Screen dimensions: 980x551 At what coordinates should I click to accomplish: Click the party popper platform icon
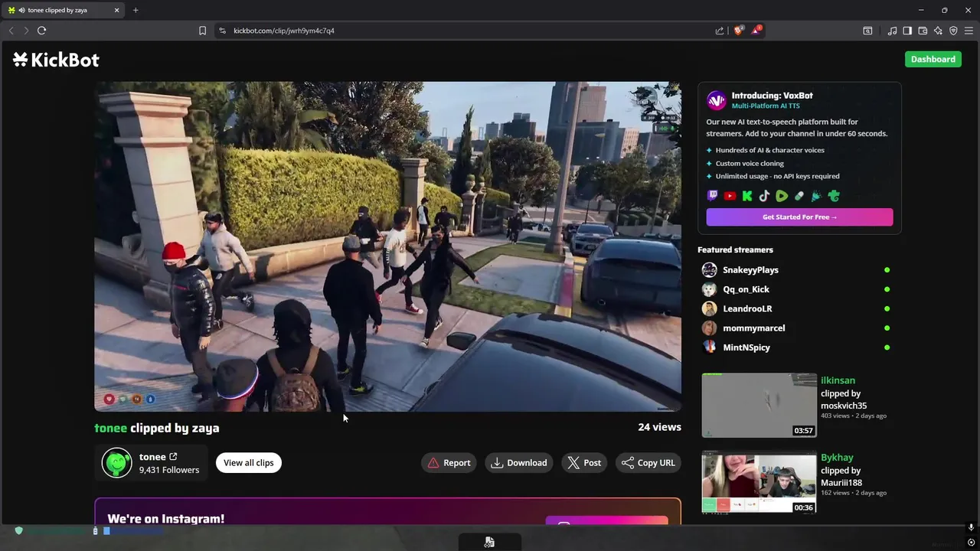(816, 196)
